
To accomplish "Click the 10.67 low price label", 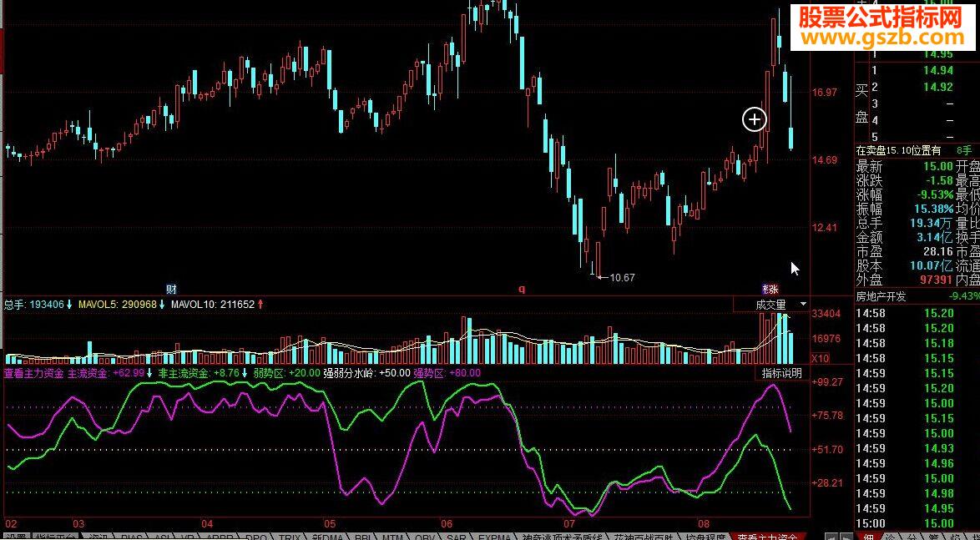I will (622, 277).
